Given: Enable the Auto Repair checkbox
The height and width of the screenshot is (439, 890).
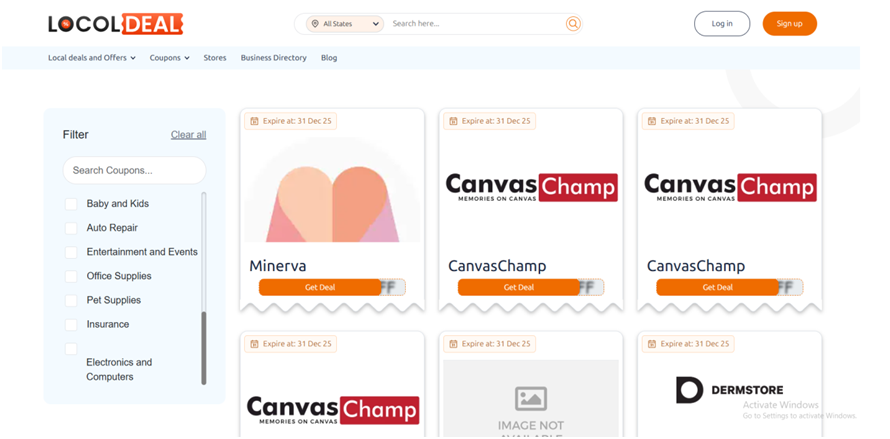Looking at the screenshot, I should click(x=71, y=228).
